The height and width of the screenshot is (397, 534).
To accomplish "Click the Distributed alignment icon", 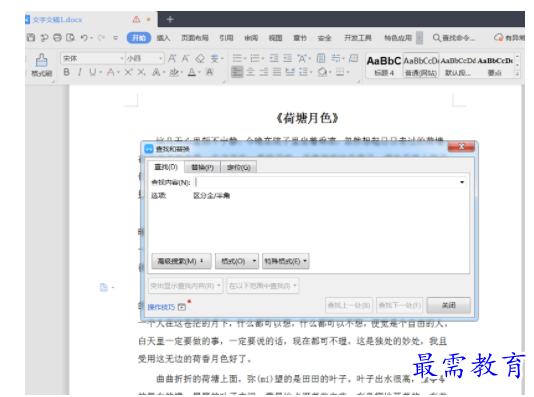I will click(290, 72).
